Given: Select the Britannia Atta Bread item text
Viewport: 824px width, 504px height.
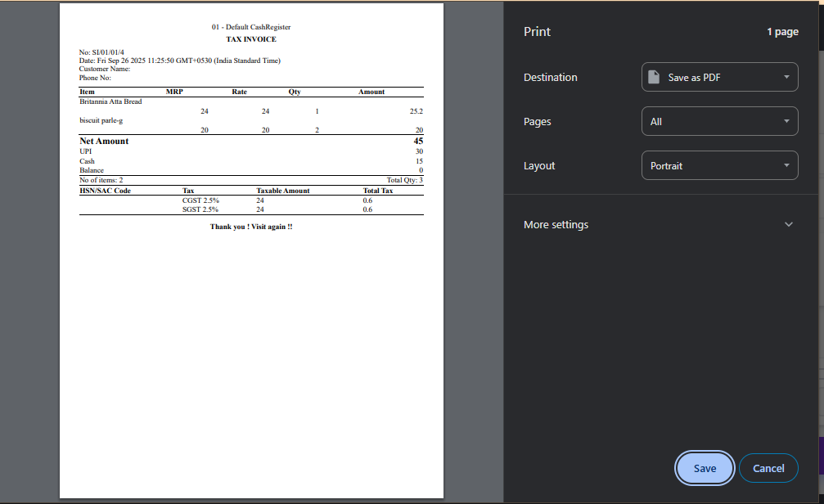Looking at the screenshot, I should [110, 101].
